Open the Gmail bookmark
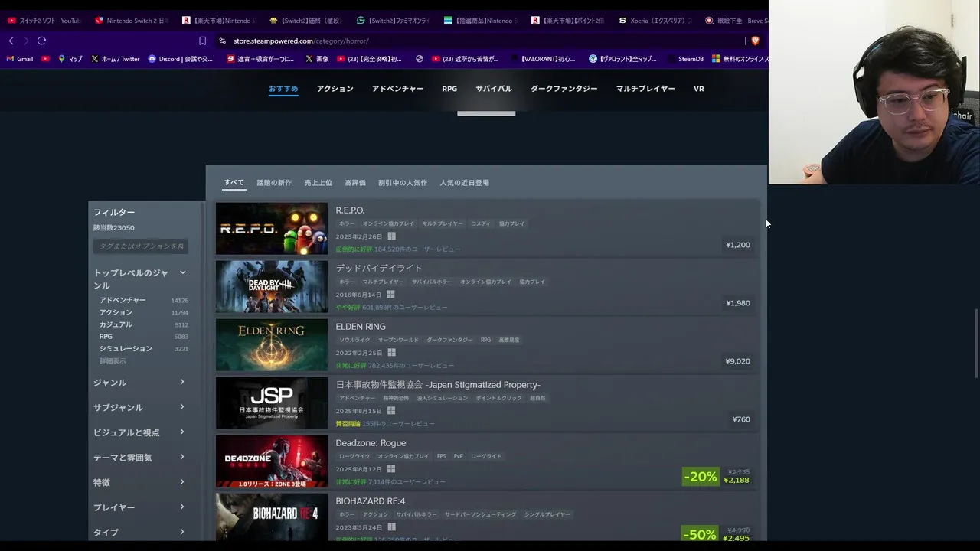This screenshot has height=551, width=980. [x=20, y=59]
